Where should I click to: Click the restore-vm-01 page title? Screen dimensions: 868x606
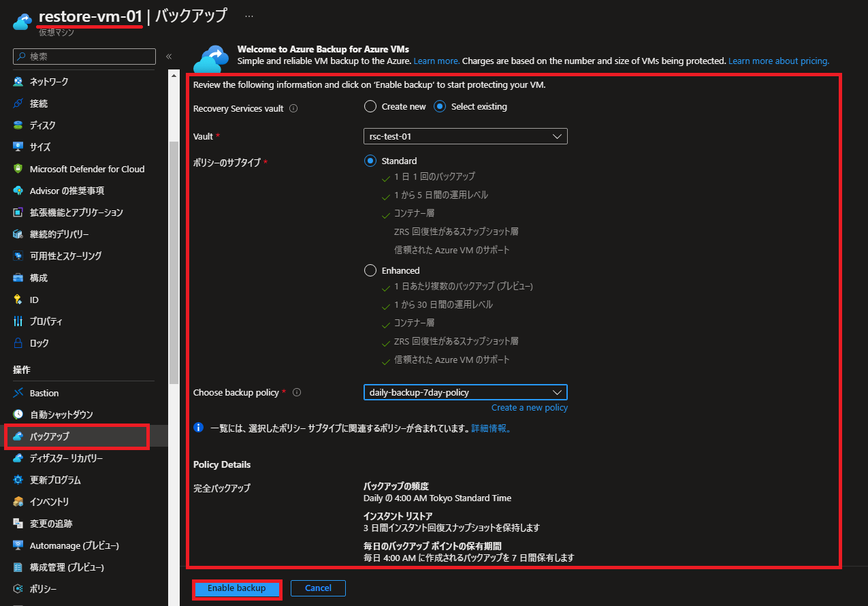point(90,15)
